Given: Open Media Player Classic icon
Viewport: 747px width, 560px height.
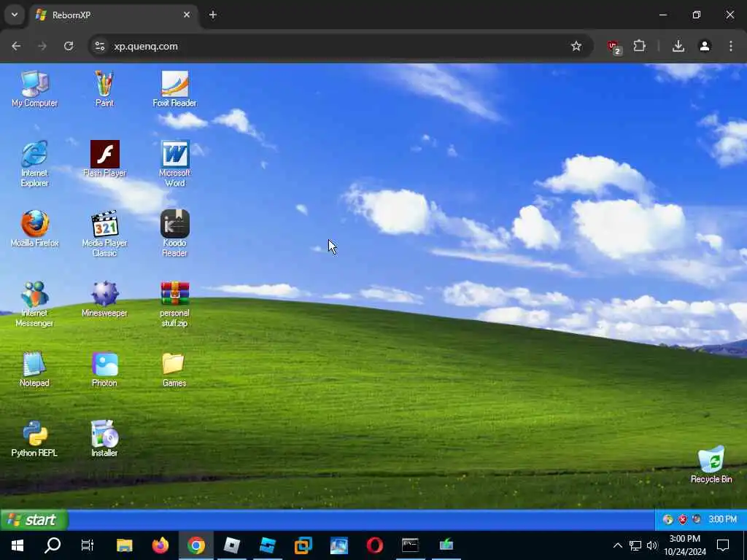Looking at the screenshot, I should 104,233.
